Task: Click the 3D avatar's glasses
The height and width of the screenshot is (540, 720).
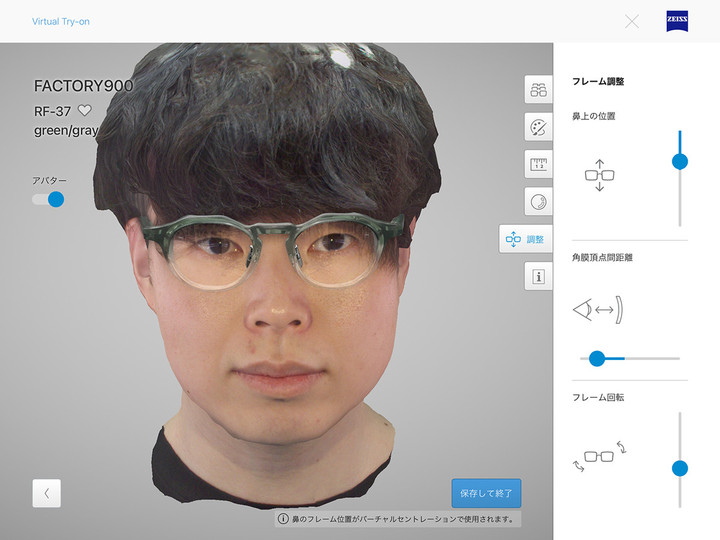Action: click(x=273, y=250)
